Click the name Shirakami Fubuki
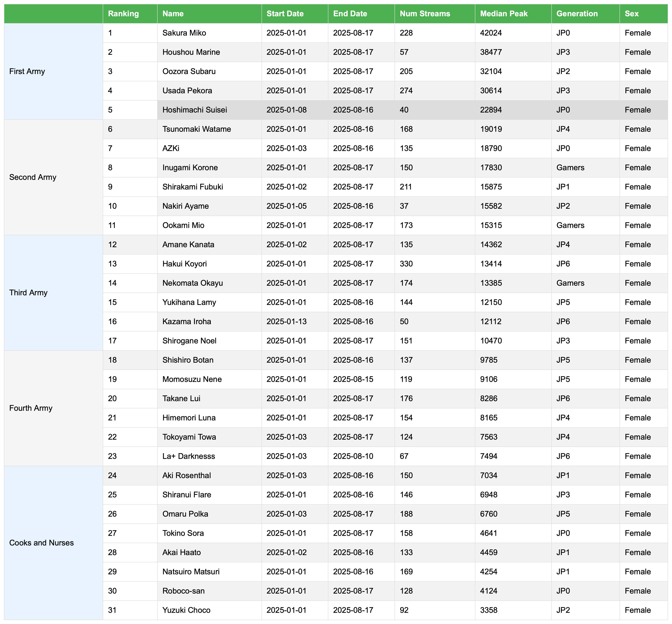 pyautogui.click(x=193, y=187)
